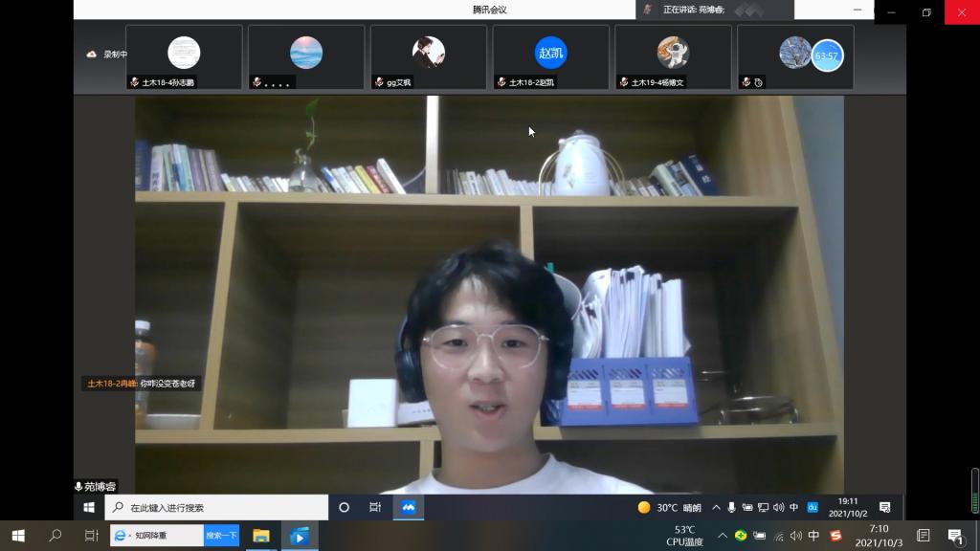Toggle the 中 input mode next to Sogou icon
980x551 pixels.
pos(813,536)
